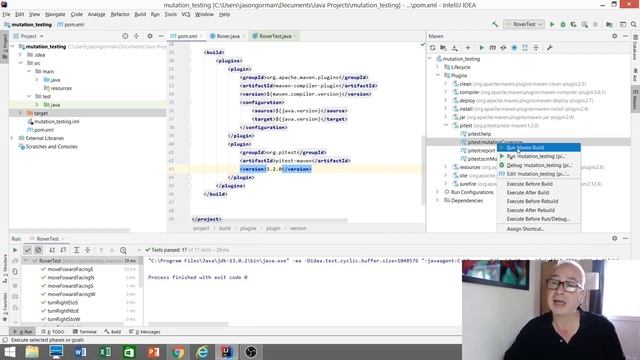Image resolution: width=640 pixels, height=360 pixels.
Task: Click Download Sources icon in Maven toolbar
Action: [454, 48]
